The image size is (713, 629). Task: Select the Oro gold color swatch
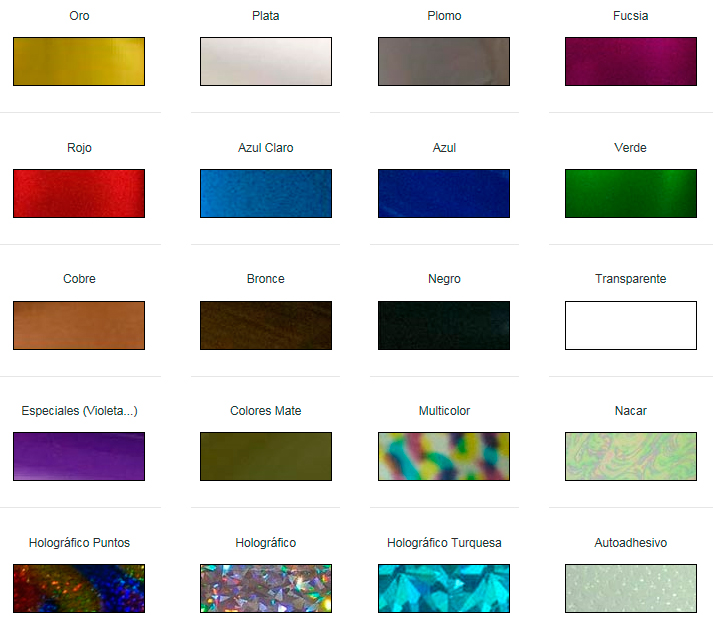(x=79, y=61)
